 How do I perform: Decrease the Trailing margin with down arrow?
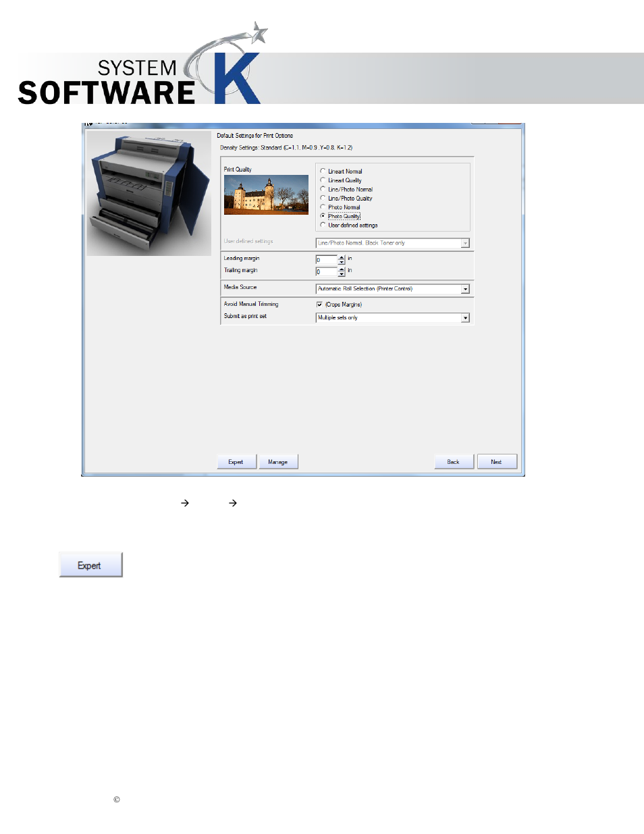[x=342, y=274]
